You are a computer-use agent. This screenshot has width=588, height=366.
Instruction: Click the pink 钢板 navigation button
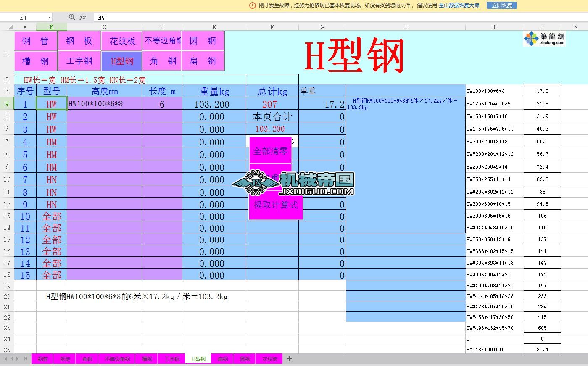(x=79, y=41)
